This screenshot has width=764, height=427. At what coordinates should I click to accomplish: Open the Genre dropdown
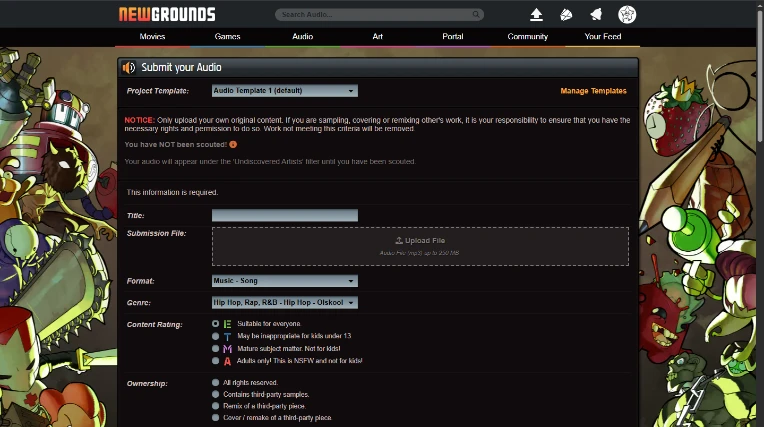coord(285,302)
